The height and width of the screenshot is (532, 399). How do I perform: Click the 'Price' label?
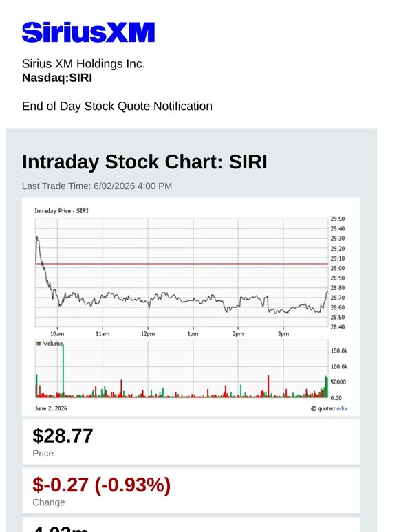[x=43, y=453]
